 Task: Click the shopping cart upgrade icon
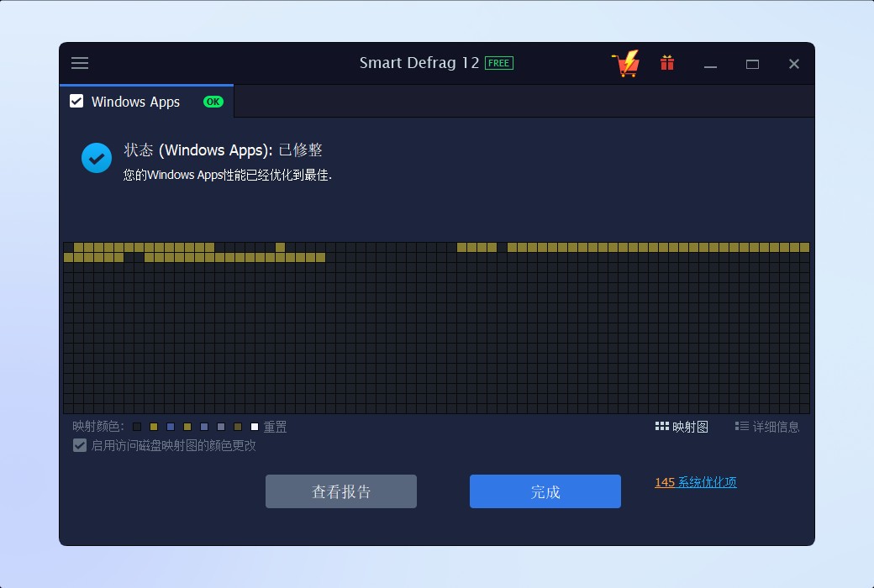(625, 63)
